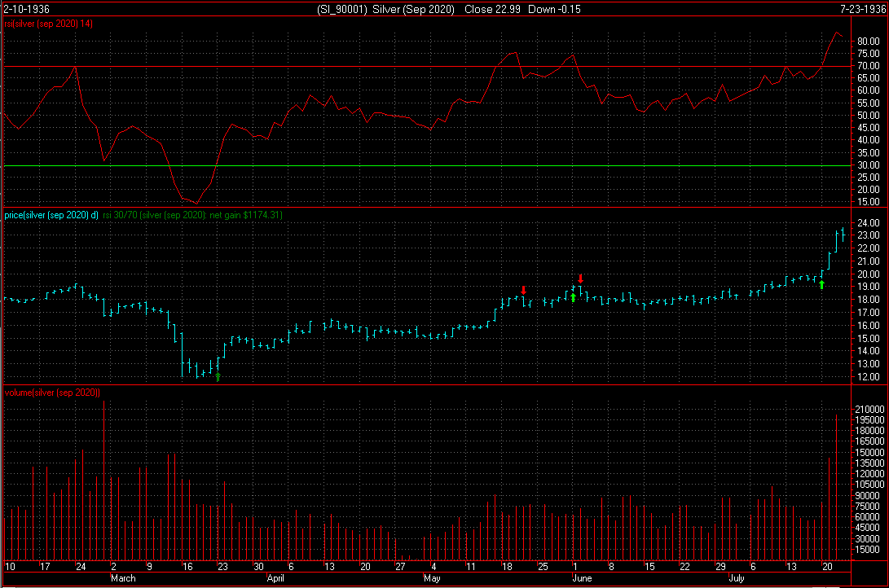Click the last price bar near 23.00
The height and width of the screenshot is (588, 889).
(843, 234)
